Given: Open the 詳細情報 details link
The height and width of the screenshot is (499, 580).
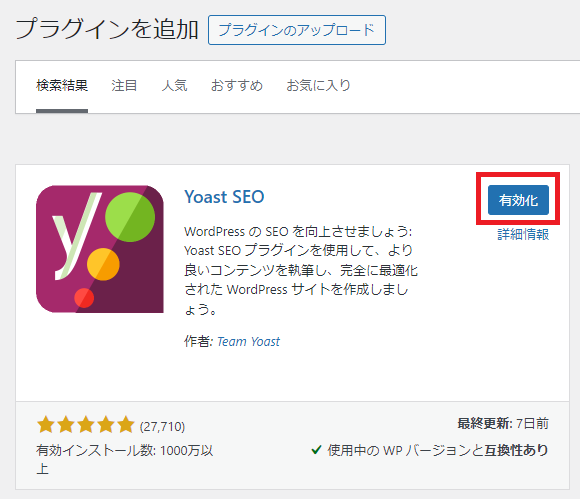Looking at the screenshot, I should click(x=523, y=235).
